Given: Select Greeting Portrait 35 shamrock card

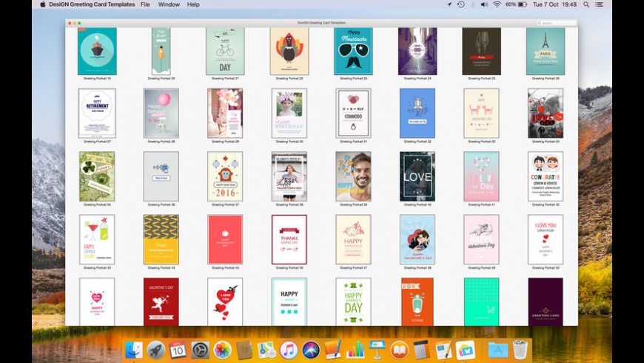Looking at the screenshot, I should [x=97, y=176].
